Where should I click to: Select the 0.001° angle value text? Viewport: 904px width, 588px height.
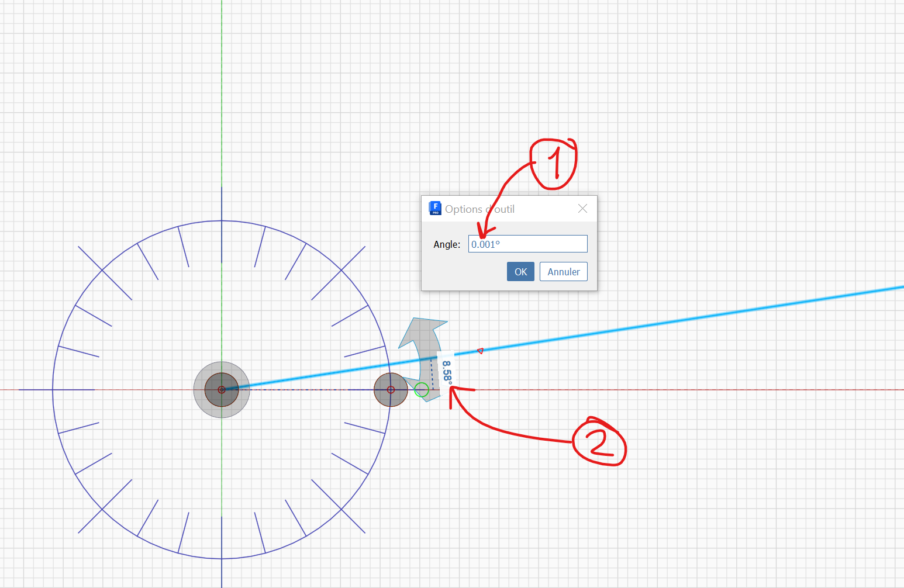[484, 244]
